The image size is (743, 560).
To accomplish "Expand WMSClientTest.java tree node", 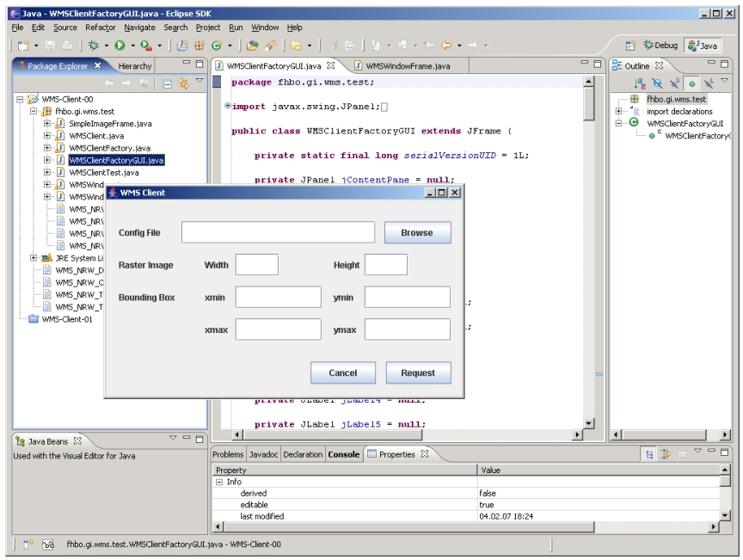I will (x=47, y=173).
